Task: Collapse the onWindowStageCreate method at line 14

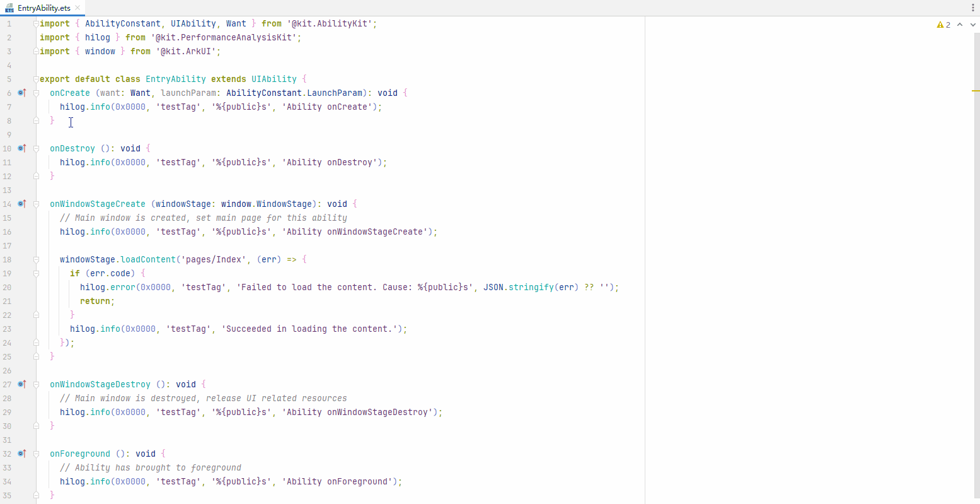Action: (x=37, y=204)
